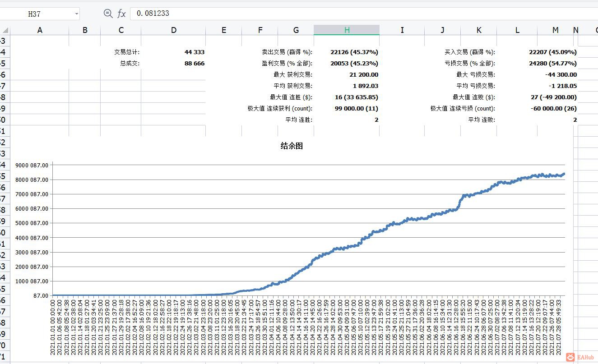This screenshot has width=598, height=364.
Task: Select column A header
Action: point(40,30)
